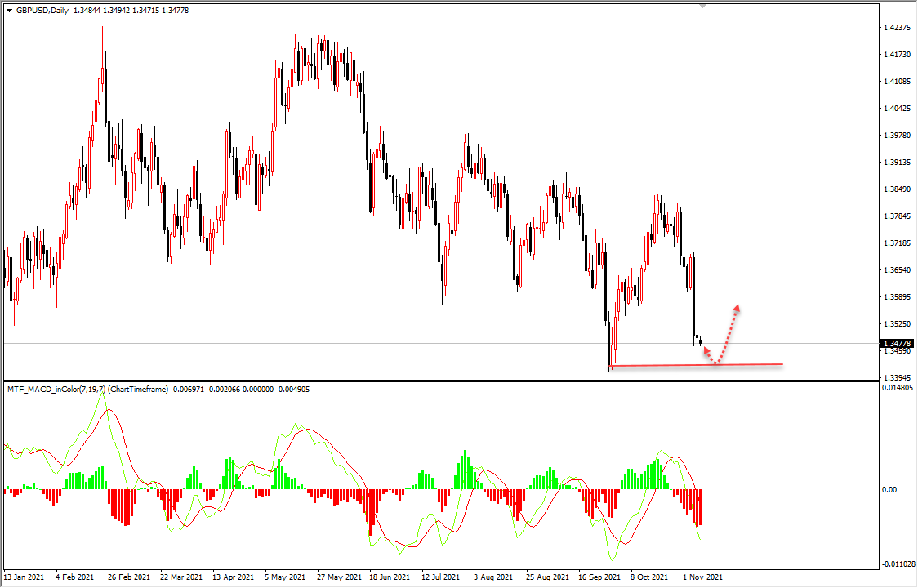The height and width of the screenshot is (588, 918).
Task: Click the upward red dotted arrow head
Action: tap(738, 307)
